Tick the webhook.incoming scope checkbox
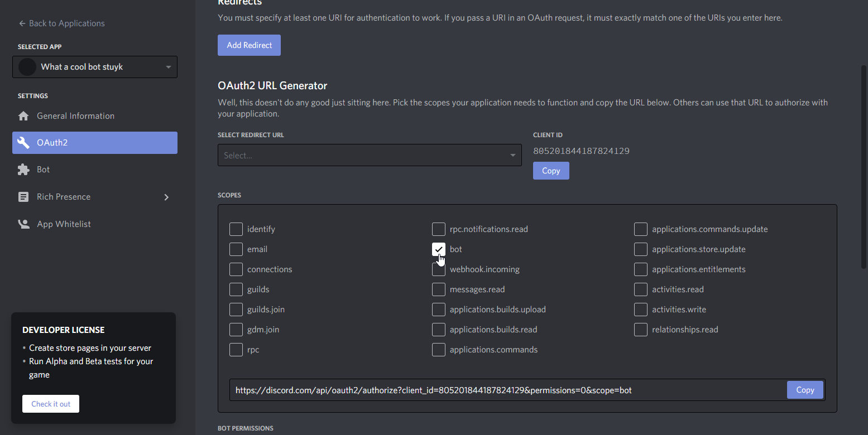The width and height of the screenshot is (868, 435). (x=439, y=270)
